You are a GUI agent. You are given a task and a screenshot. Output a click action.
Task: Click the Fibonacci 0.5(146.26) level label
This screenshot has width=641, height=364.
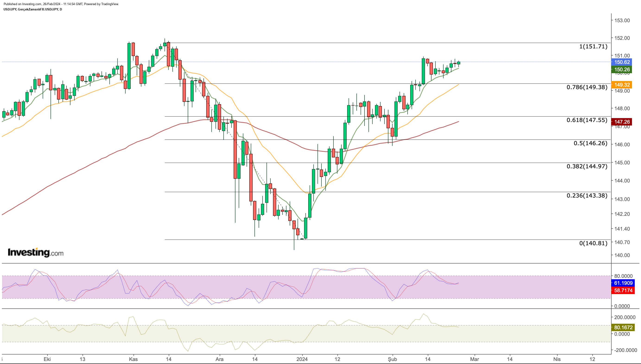[590, 143]
